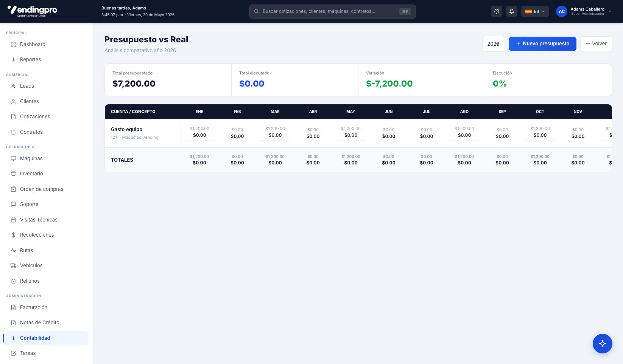The image size is (623, 364).
Task: Go to Dashboard in the sidebar
Action: click(47, 44)
